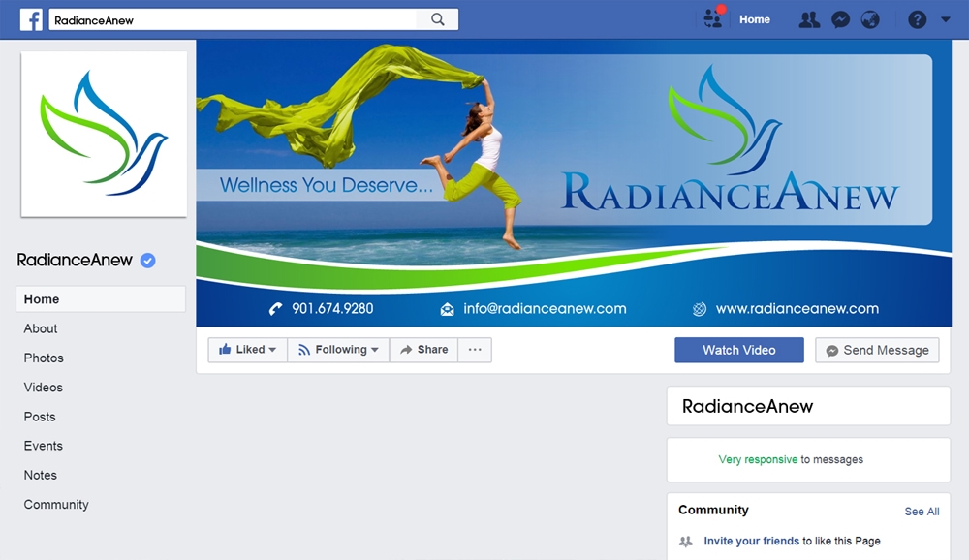Image resolution: width=969 pixels, height=560 pixels.
Task: Open the Community section in sidebar
Action: (x=56, y=505)
